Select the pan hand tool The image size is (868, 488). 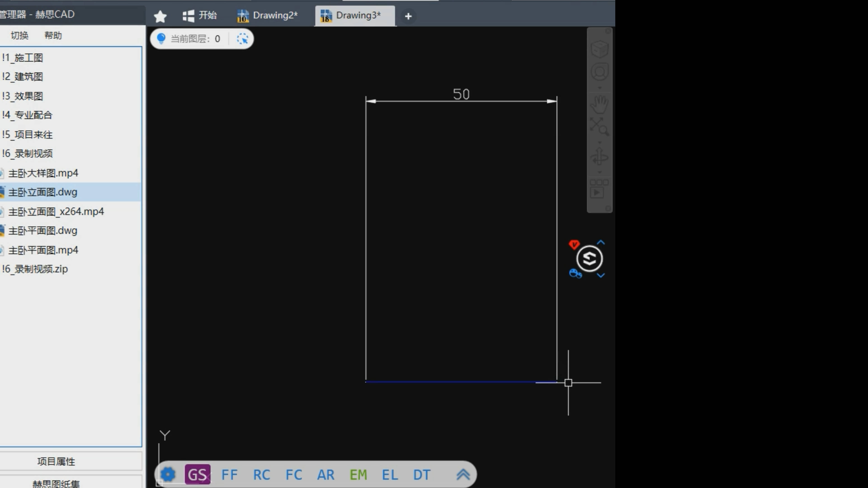coord(599,104)
